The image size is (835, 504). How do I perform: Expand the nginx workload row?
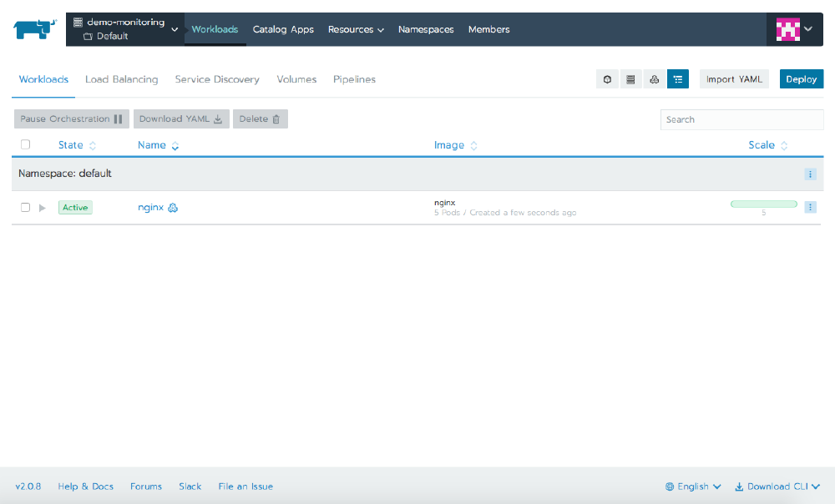pos(42,207)
